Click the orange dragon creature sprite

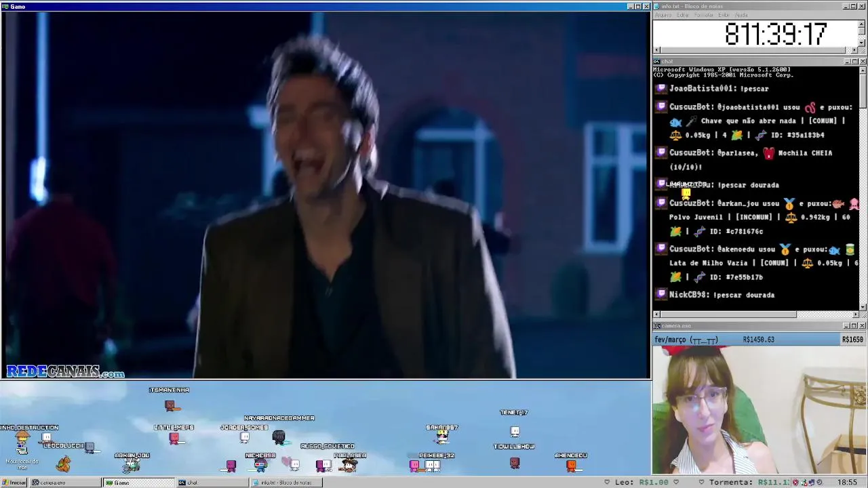point(63,464)
